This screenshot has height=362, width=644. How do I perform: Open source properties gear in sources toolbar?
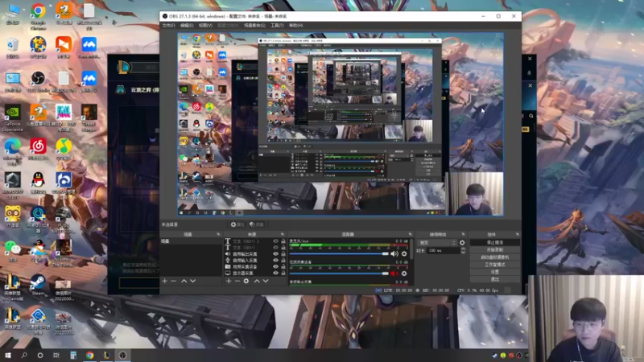coord(246,281)
